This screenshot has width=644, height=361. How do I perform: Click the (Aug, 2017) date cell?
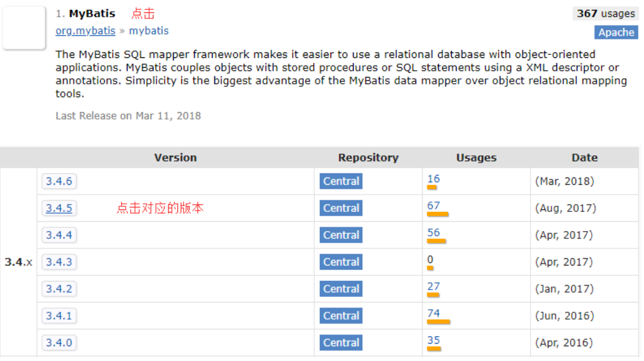565,208
